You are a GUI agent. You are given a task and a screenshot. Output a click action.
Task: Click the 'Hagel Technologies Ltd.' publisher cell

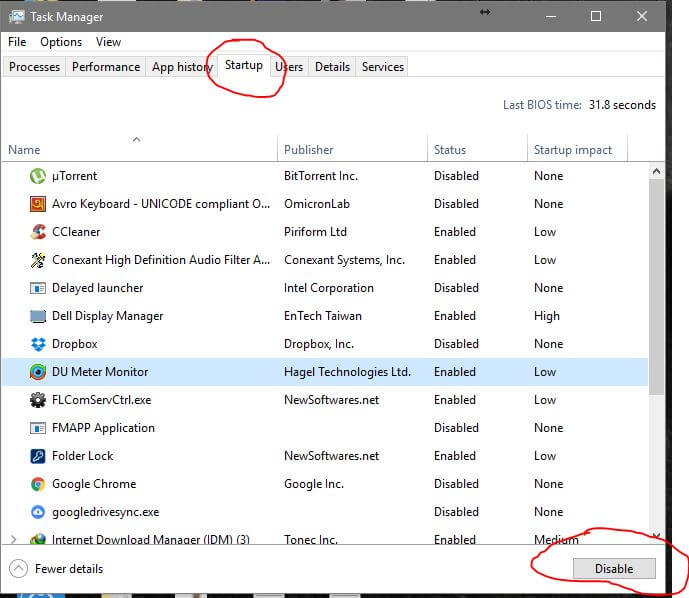click(347, 372)
